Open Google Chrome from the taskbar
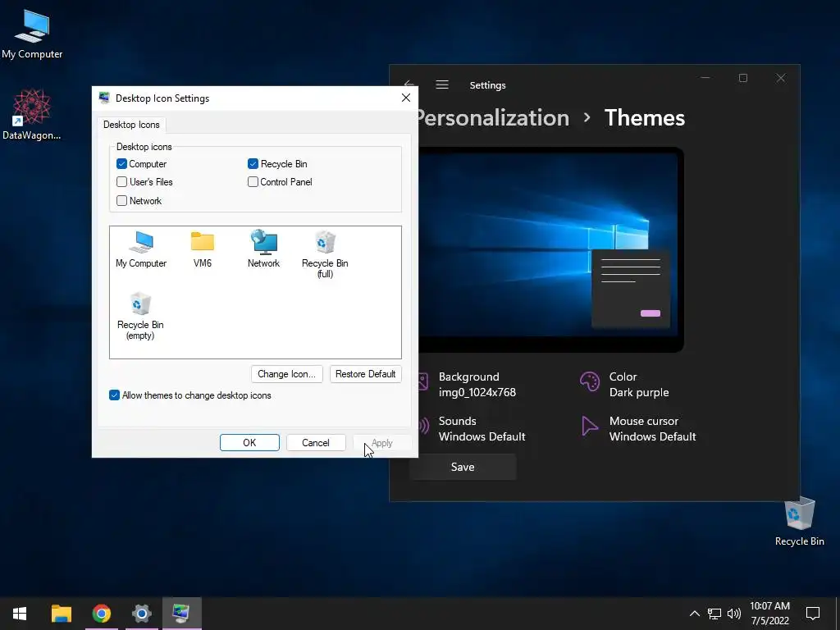 click(101, 614)
